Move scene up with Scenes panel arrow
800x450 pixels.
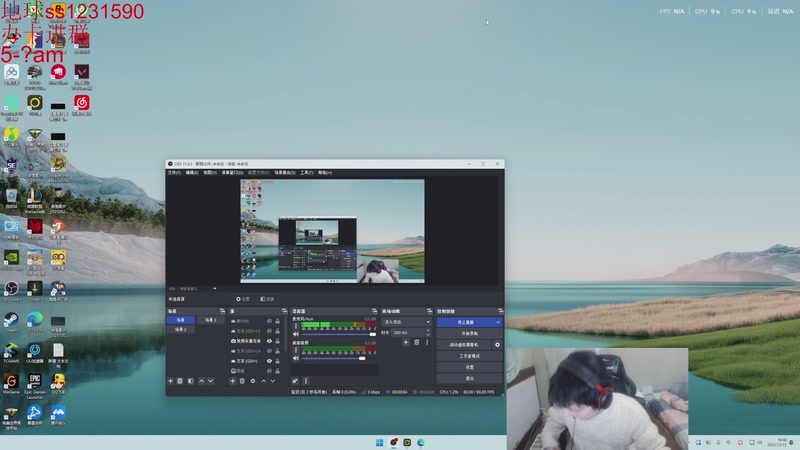[201, 381]
